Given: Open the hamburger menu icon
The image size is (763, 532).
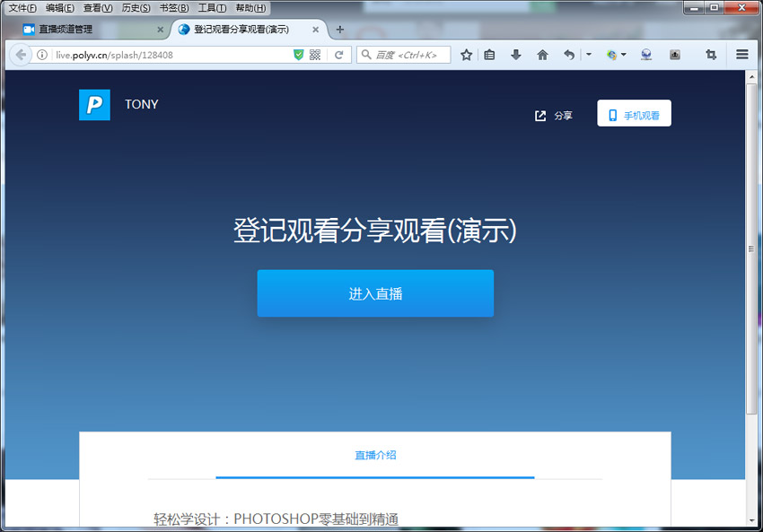Looking at the screenshot, I should click(x=741, y=55).
